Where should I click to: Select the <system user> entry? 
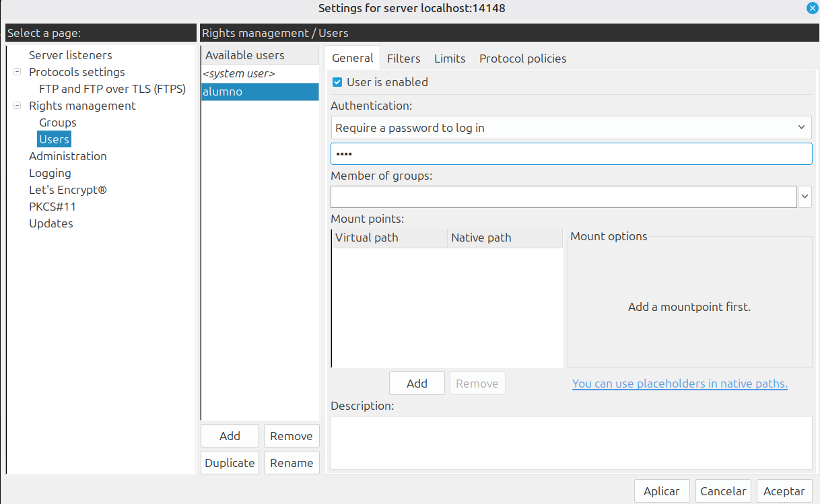[x=239, y=73]
